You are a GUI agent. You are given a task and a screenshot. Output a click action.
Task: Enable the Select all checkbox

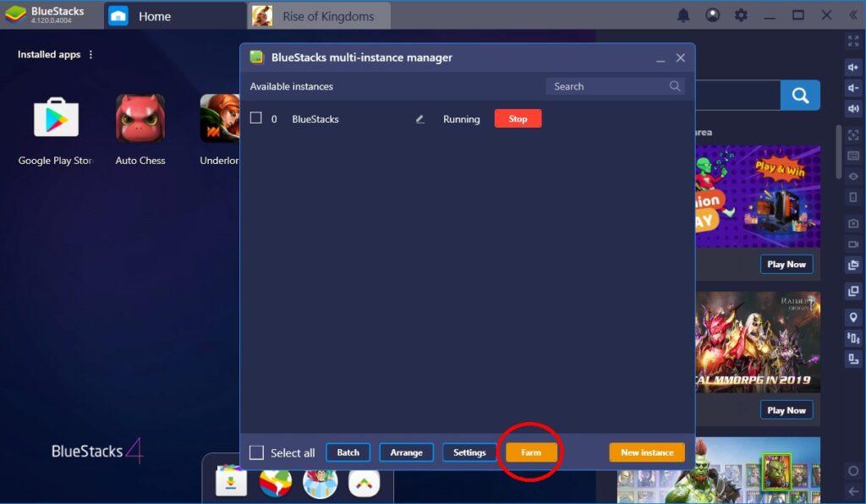pos(257,452)
